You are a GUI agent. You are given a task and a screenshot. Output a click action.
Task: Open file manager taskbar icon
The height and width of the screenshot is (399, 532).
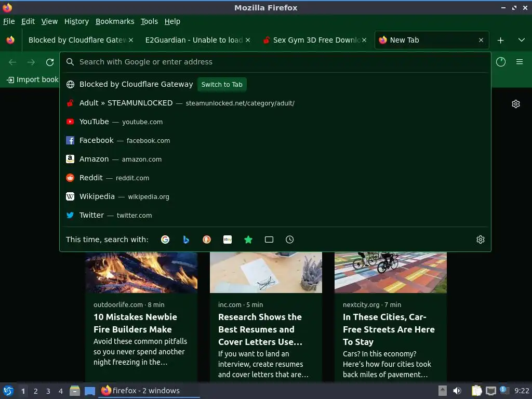[75, 391]
